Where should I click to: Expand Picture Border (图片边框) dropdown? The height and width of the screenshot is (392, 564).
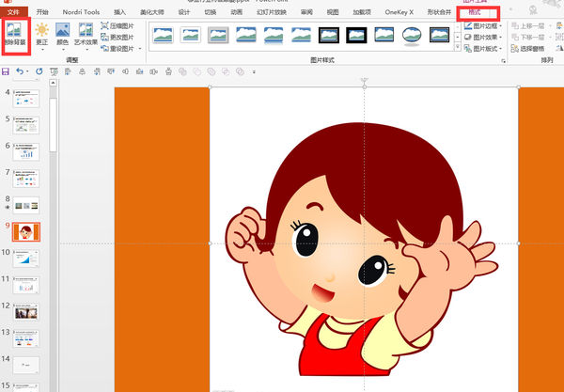pos(500,26)
